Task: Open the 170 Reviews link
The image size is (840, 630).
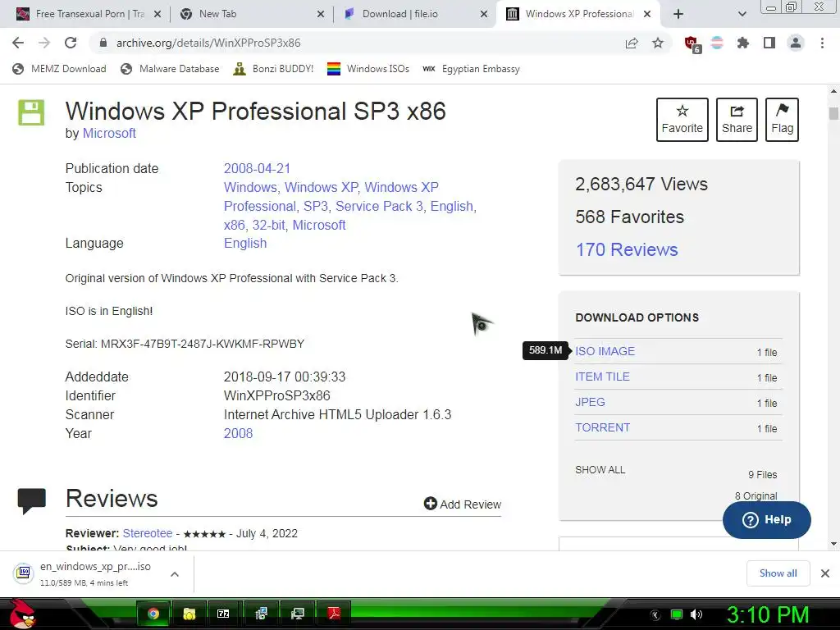Action: pos(627,249)
